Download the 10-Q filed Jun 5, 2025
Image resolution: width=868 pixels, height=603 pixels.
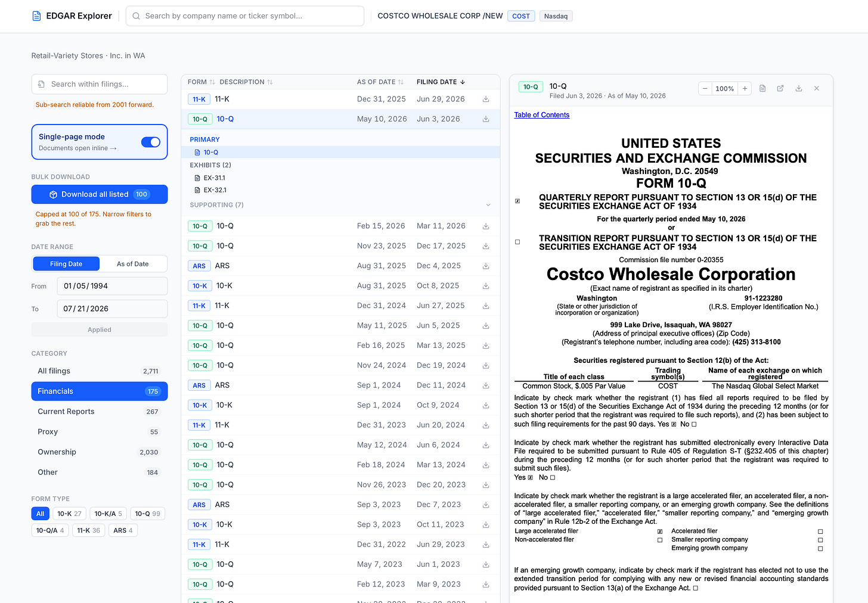point(486,326)
